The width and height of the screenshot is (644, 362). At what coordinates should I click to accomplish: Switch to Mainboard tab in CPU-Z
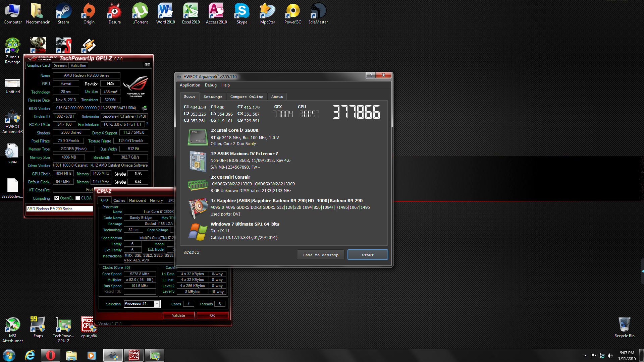[138, 200]
